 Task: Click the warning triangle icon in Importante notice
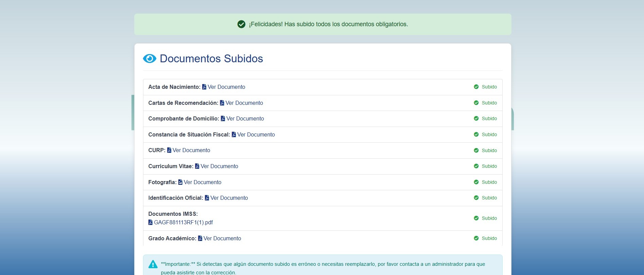[x=153, y=264]
